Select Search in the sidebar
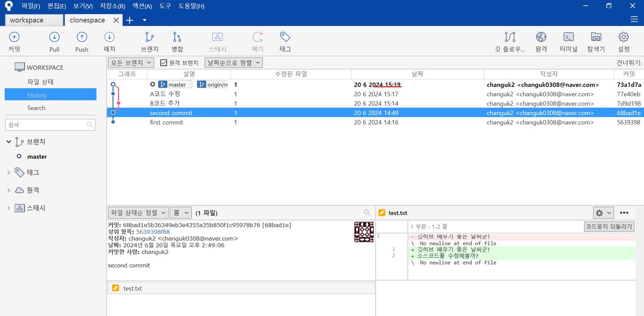644x316 pixels. pyautogui.click(x=36, y=108)
